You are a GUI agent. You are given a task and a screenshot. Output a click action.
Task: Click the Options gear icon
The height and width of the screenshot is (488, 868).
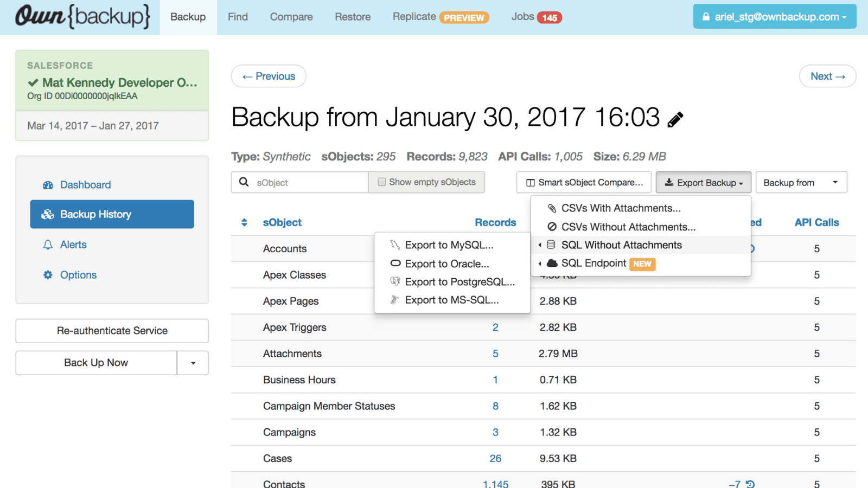click(48, 275)
